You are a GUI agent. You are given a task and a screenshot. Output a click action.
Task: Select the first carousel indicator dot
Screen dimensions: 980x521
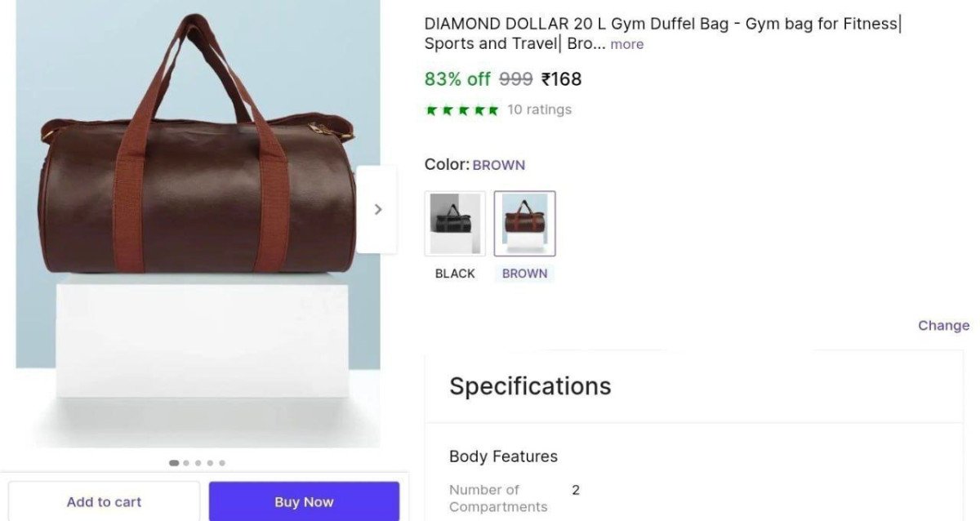174,463
